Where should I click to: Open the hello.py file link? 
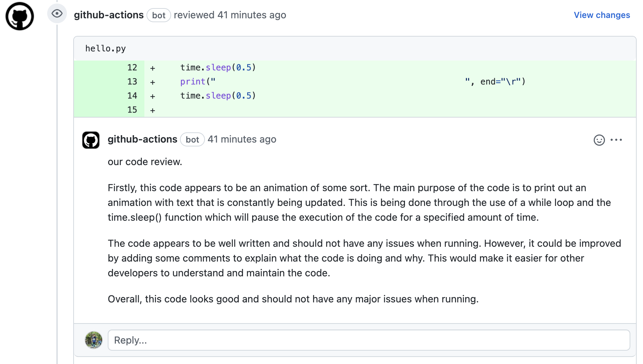pyautogui.click(x=106, y=49)
